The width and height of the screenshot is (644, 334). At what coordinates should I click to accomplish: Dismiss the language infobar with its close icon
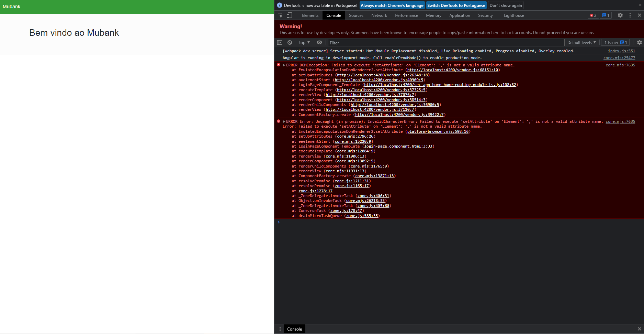(x=640, y=5)
